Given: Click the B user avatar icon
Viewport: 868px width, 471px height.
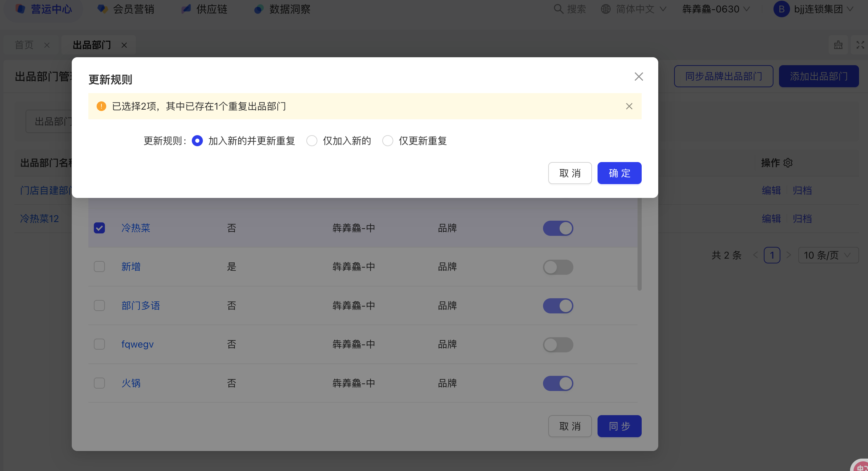Looking at the screenshot, I should (781, 9).
